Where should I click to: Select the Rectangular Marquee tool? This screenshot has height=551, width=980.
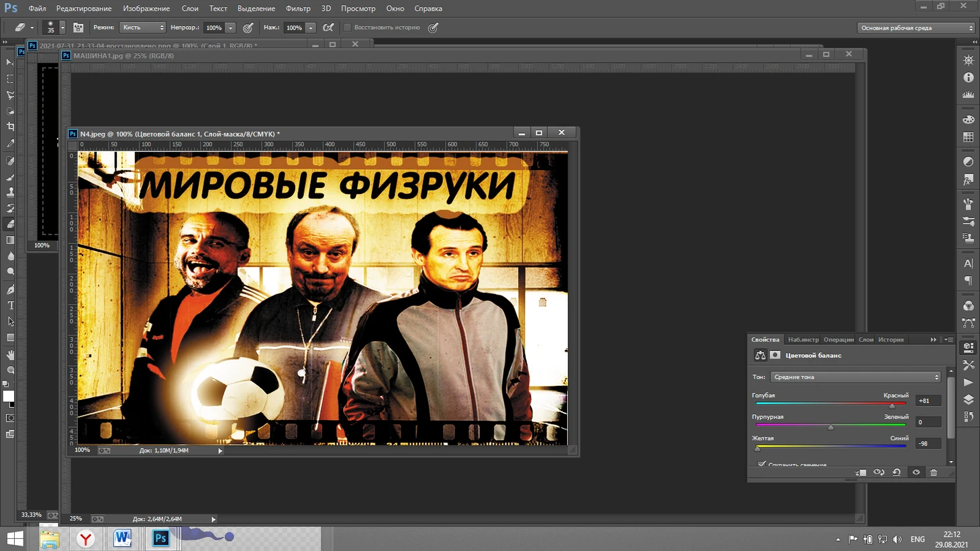pos(10,79)
